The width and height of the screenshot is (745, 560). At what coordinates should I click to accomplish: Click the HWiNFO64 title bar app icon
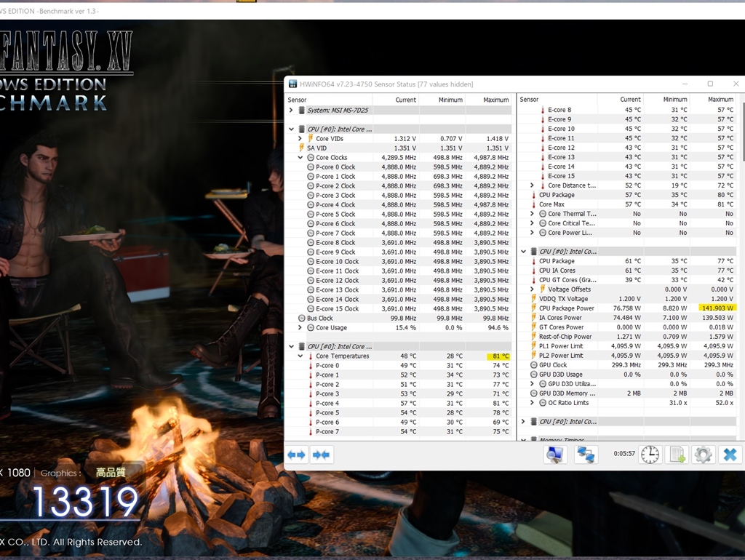(x=292, y=84)
